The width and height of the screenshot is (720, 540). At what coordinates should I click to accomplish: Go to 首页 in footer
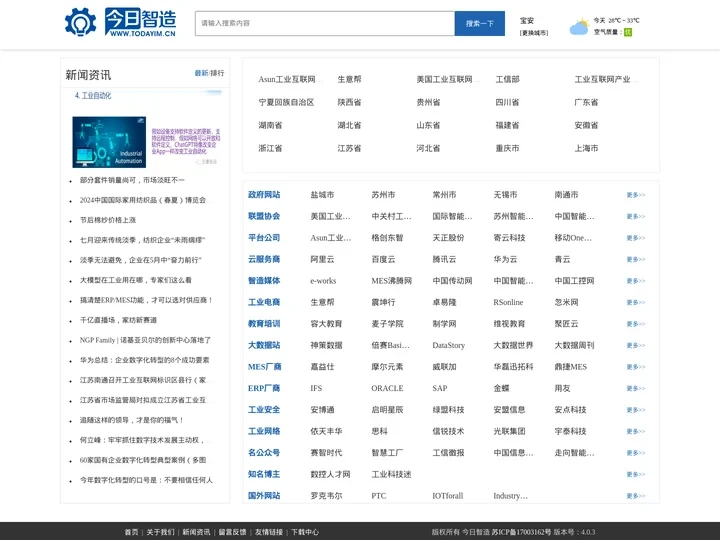[131, 532]
